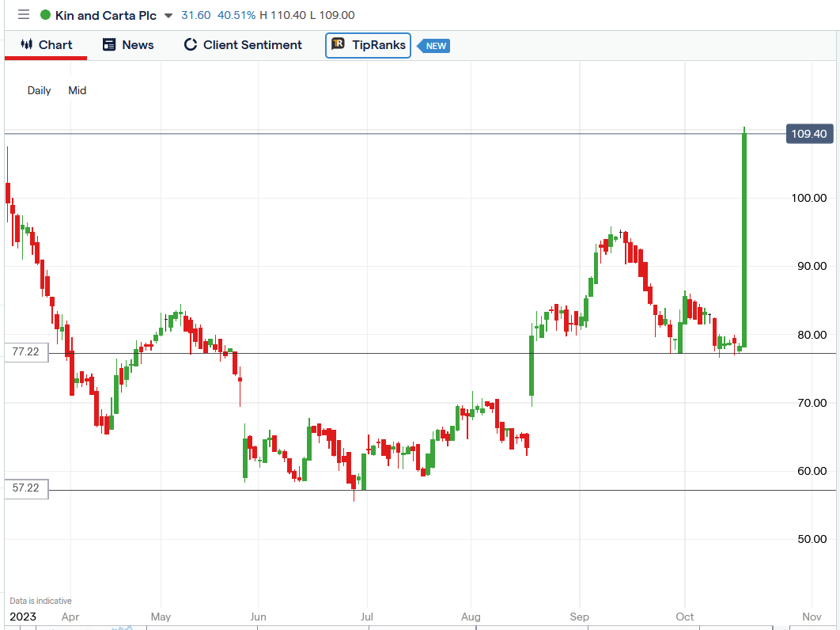Click the 31.60 price change value
840x630 pixels.
click(196, 15)
